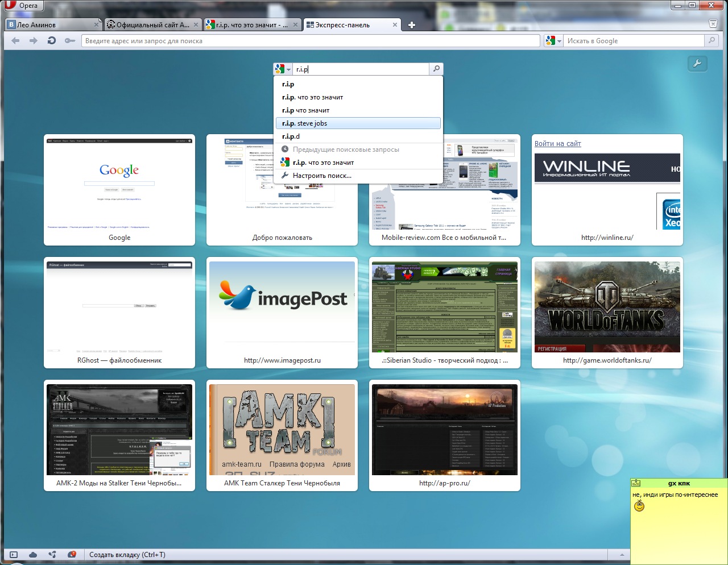Switch to the Официальный сайт tab

point(153,25)
